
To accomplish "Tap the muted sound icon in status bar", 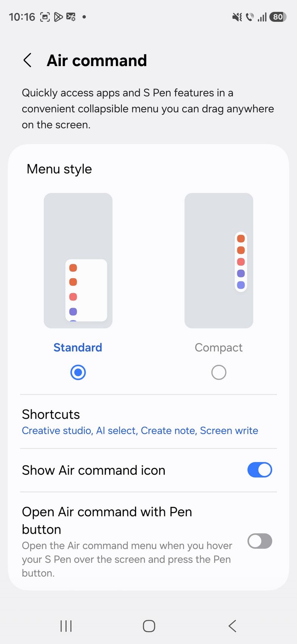I will point(237,17).
